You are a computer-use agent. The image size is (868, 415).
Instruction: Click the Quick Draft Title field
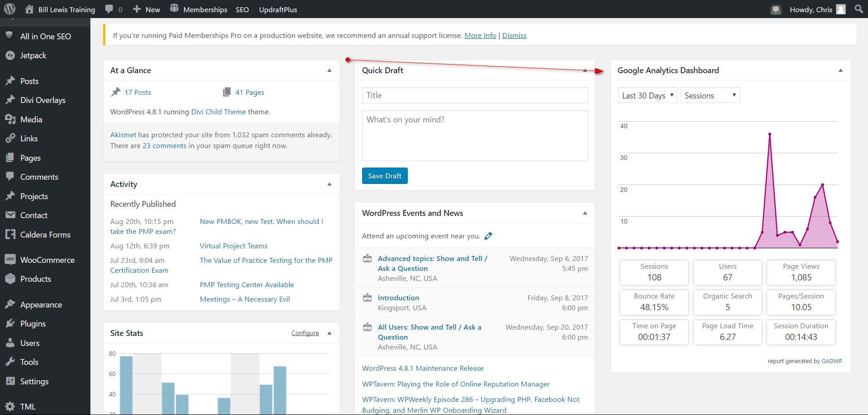click(475, 95)
